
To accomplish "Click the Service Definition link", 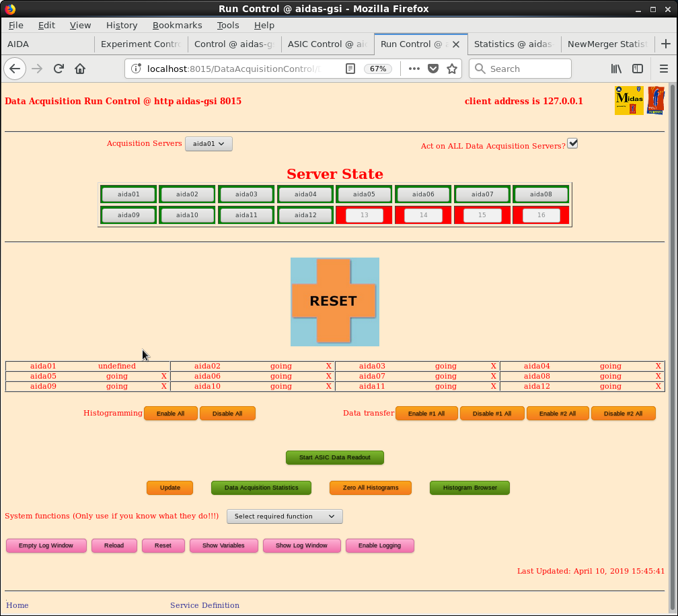I will (204, 605).
